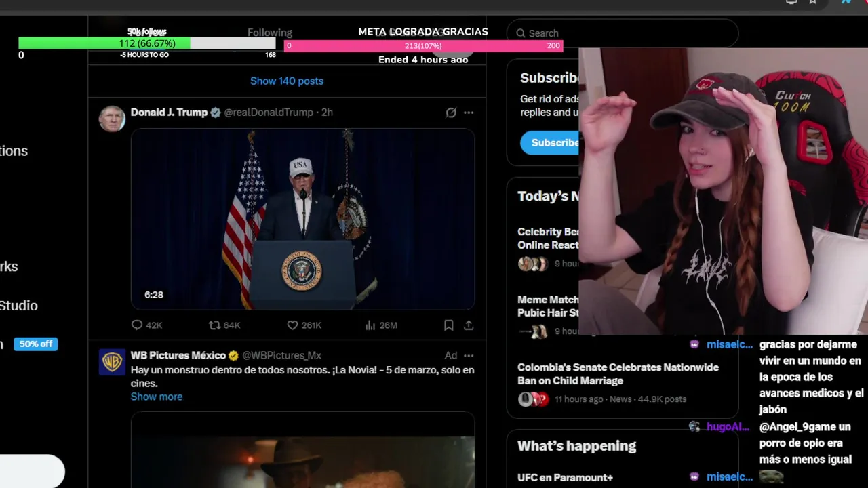Click WB Pictures México gold verified badge
Screen dimensions: 868x488
click(x=233, y=356)
